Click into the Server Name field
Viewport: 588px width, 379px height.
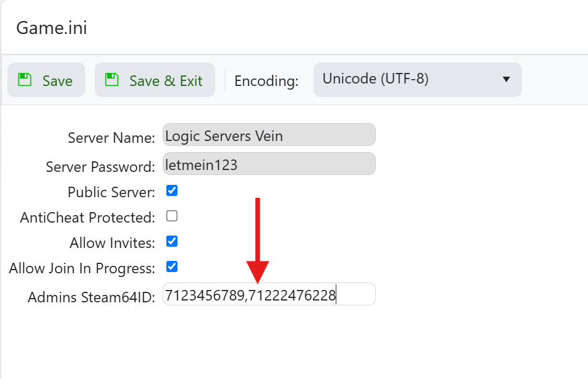tap(269, 135)
